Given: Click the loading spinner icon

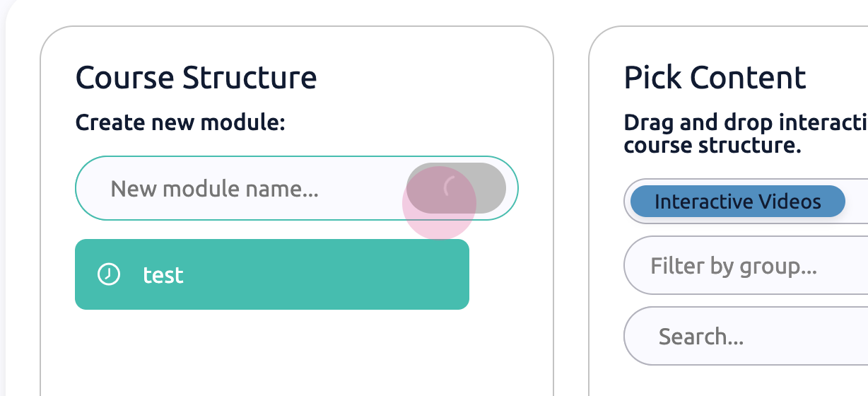Looking at the screenshot, I should [451, 187].
